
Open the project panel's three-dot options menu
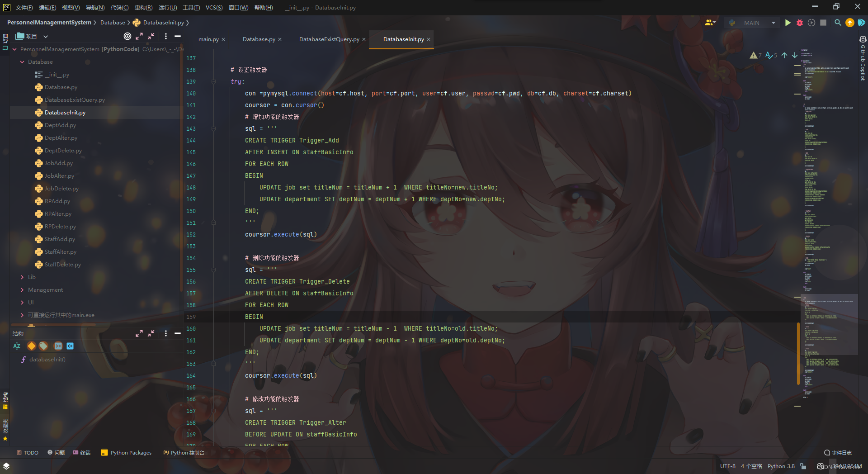click(166, 36)
